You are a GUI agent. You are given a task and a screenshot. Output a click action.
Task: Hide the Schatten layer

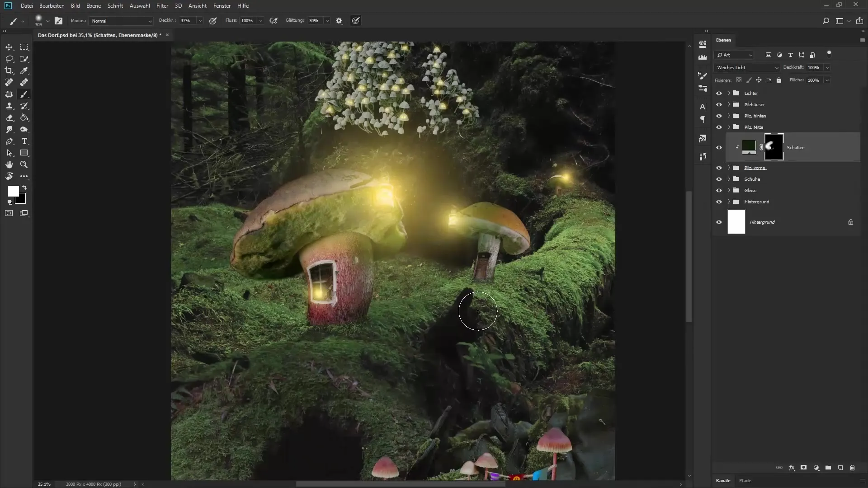point(719,147)
